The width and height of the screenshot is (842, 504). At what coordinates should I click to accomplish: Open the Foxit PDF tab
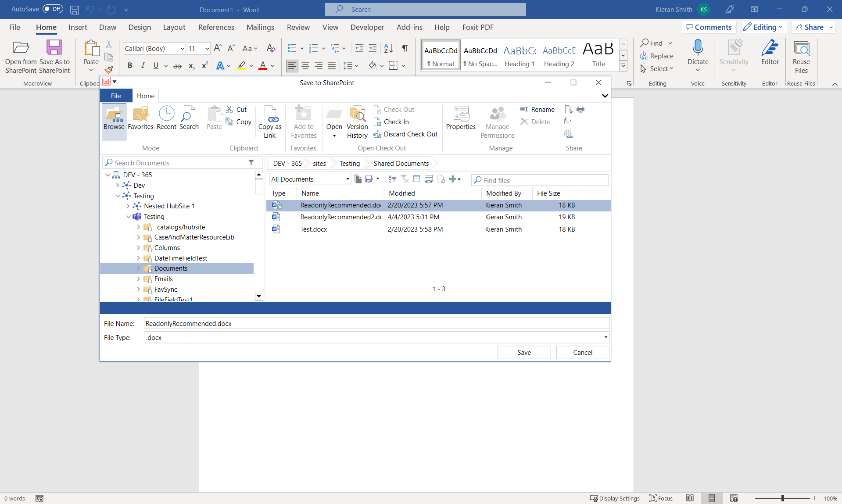tap(478, 27)
